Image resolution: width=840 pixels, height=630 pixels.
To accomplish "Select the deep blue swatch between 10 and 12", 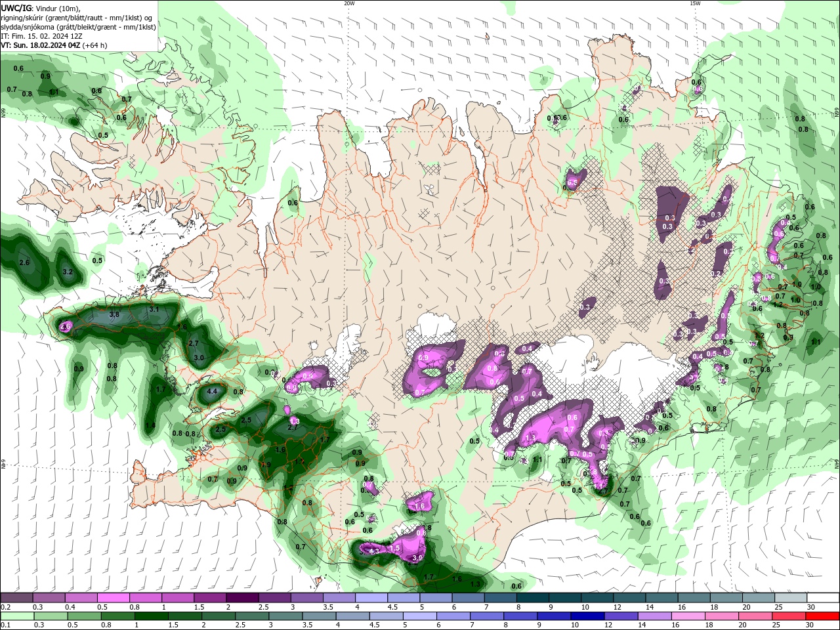I will click(x=587, y=616).
